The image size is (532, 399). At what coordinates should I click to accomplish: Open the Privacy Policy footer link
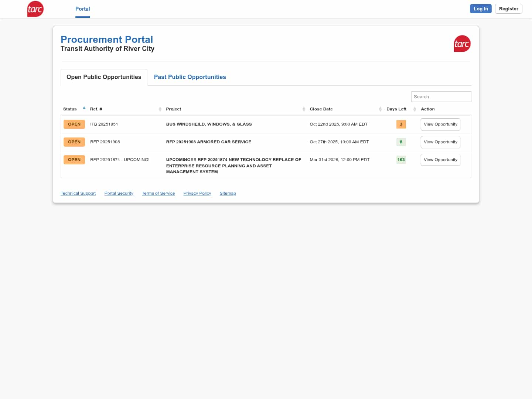tap(197, 194)
